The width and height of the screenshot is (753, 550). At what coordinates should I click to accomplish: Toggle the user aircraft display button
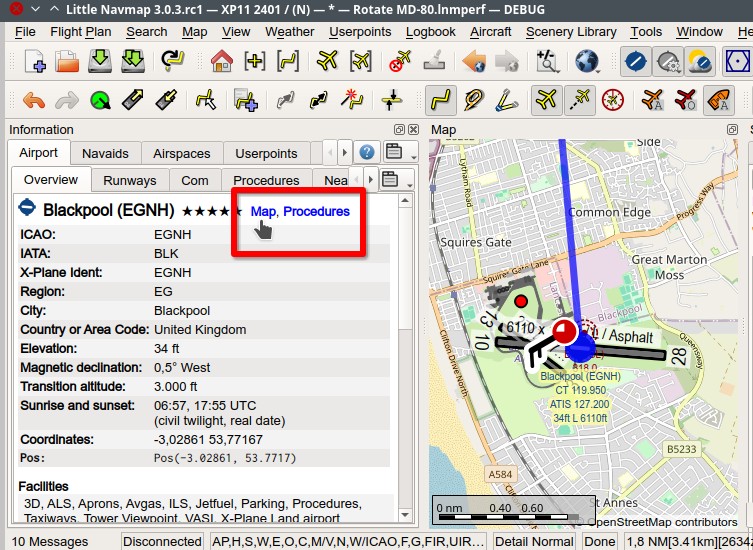[546, 101]
